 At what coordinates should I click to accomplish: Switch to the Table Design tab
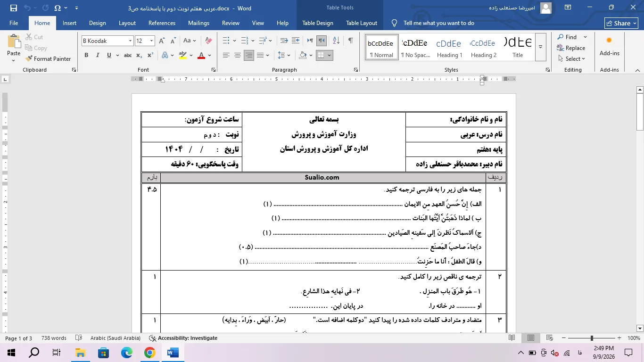tap(318, 23)
